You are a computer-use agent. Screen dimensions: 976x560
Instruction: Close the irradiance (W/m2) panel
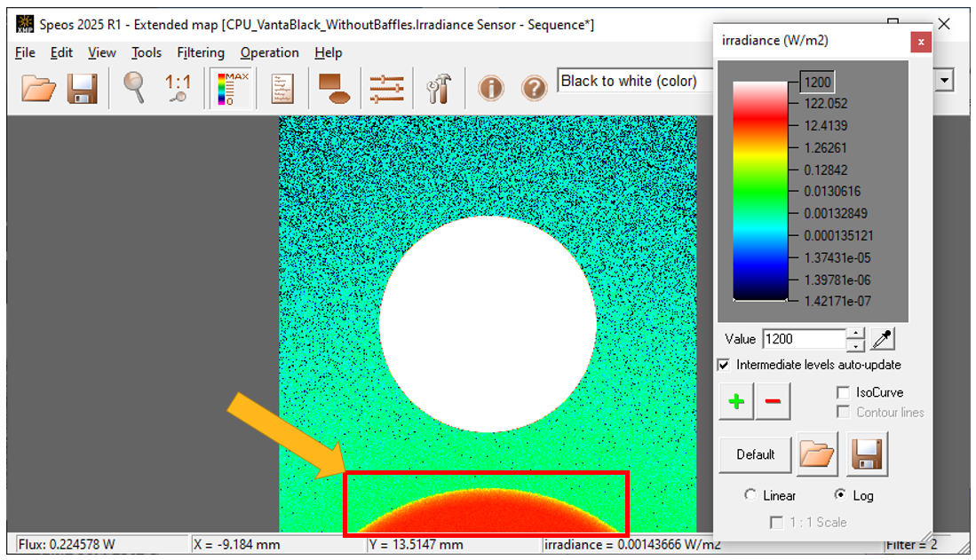tap(921, 42)
